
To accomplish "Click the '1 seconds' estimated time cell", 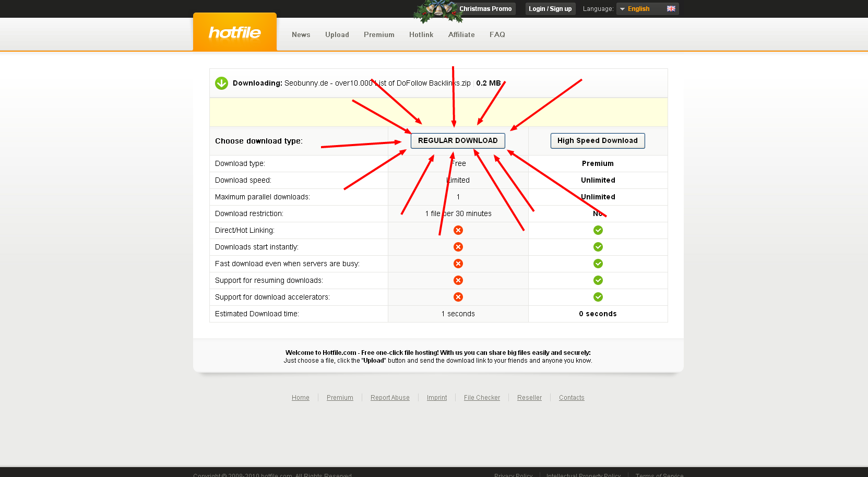I will click(458, 314).
